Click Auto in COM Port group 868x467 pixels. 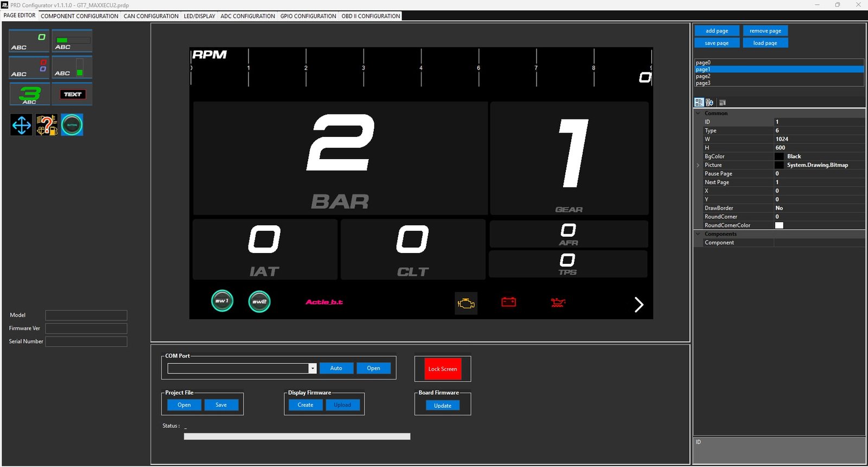pos(336,368)
